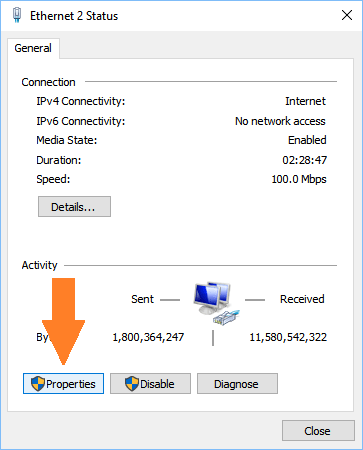The height and width of the screenshot is (450, 363).
Task: Click the Media State 'Enabled' value
Action: (307, 140)
